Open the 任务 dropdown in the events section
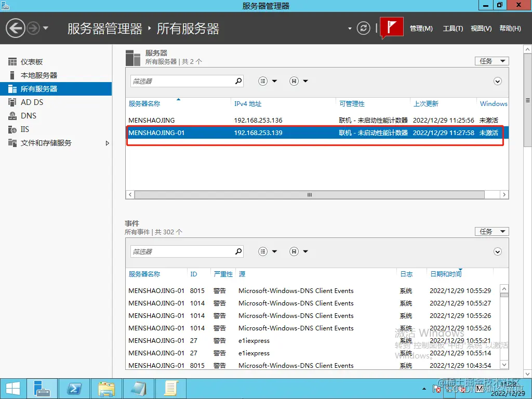This screenshot has height=399, width=532. coord(491,231)
